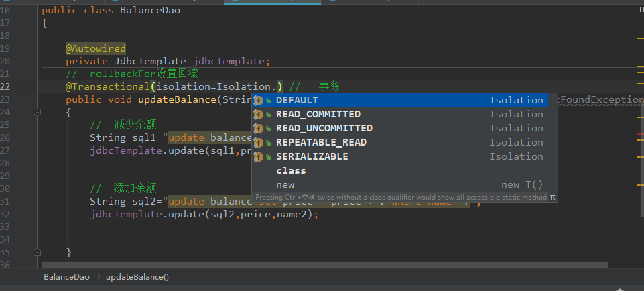Place cursor on 'private JdbcTemplate jdbcTemplate;' line
The width and height of the screenshot is (644, 291).
click(168, 61)
